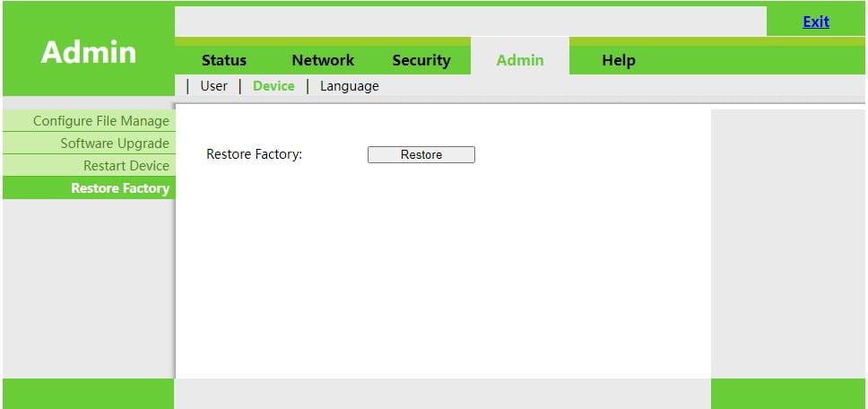The height and width of the screenshot is (409, 868).
Task: Click the large Admin heading title
Action: pos(89,52)
